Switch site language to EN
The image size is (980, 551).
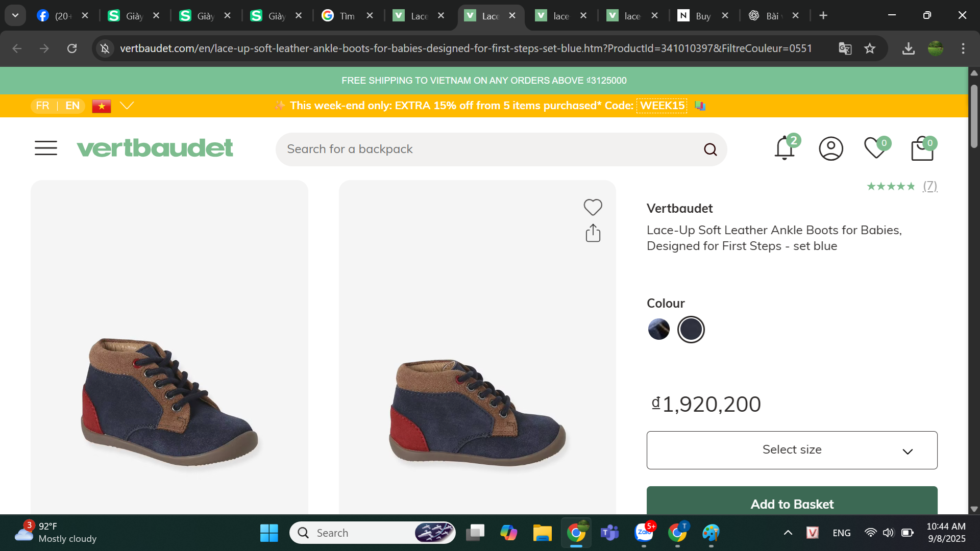coord(72,106)
